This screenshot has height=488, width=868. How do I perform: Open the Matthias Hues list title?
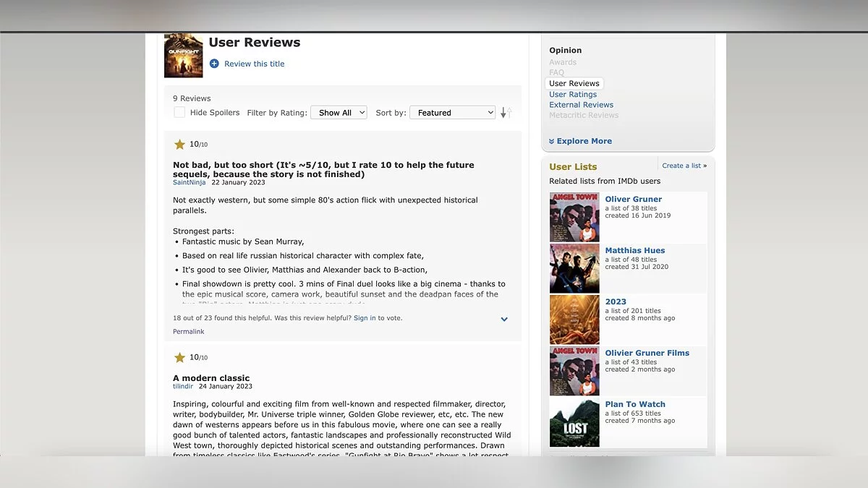(634, 251)
